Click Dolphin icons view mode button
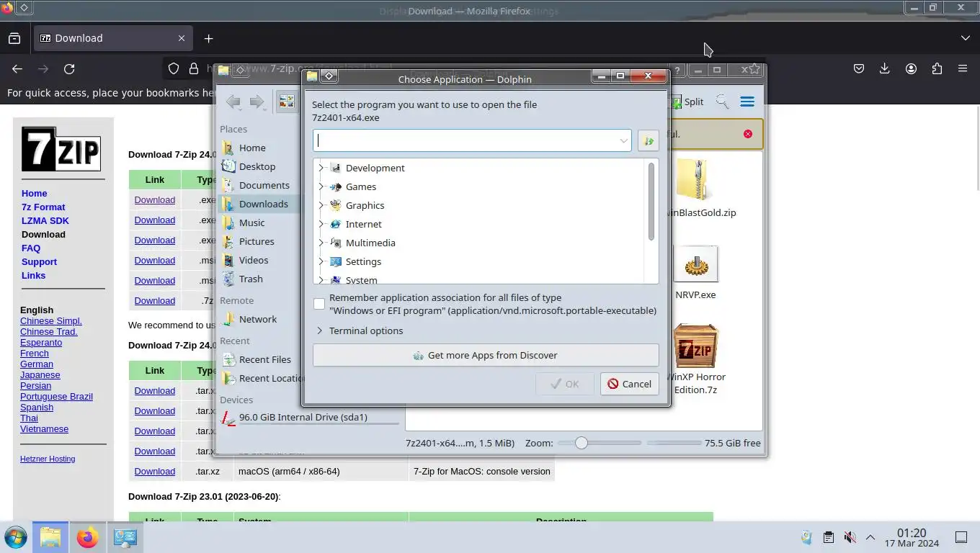 (287, 102)
